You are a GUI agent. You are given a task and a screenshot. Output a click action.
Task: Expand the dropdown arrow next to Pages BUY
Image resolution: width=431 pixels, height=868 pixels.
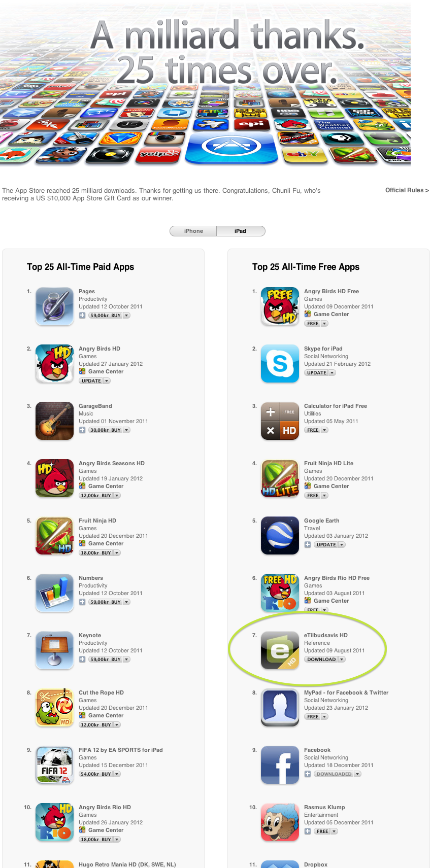pos(127,316)
